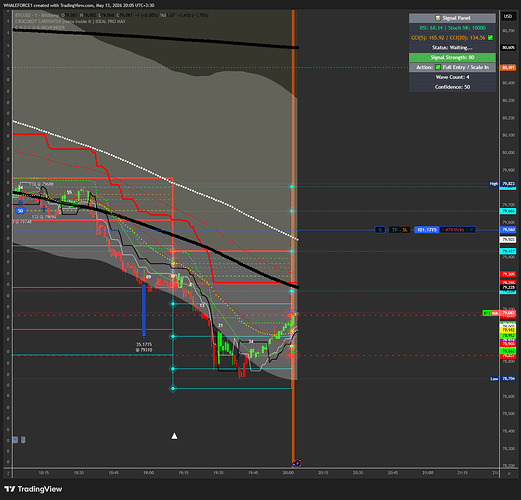Toggle the green checkbox beside CCI values
The image size is (521, 500).
[490, 38]
